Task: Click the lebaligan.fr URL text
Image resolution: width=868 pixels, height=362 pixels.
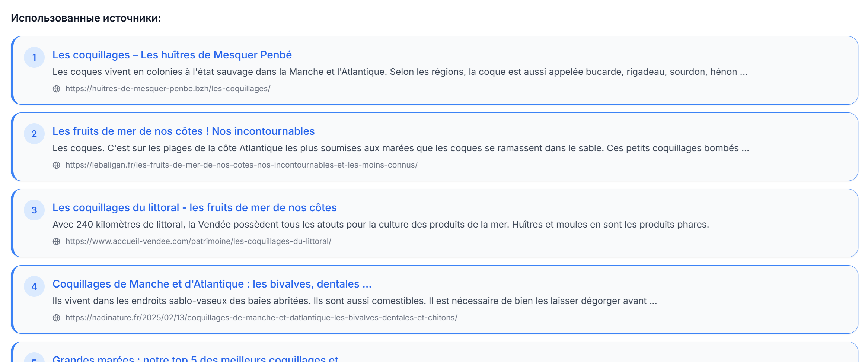Action: pyautogui.click(x=241, y=165)
